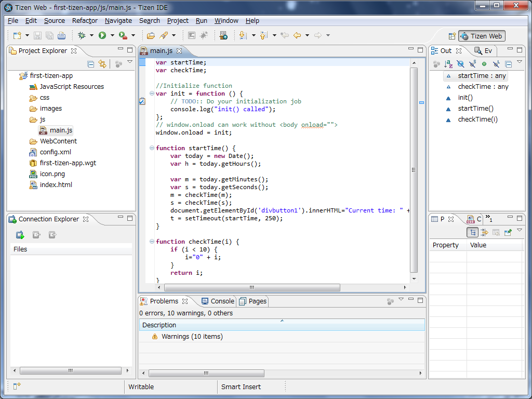Collapse the init function fold marker

pyautogui.click(x=152, y=94)
